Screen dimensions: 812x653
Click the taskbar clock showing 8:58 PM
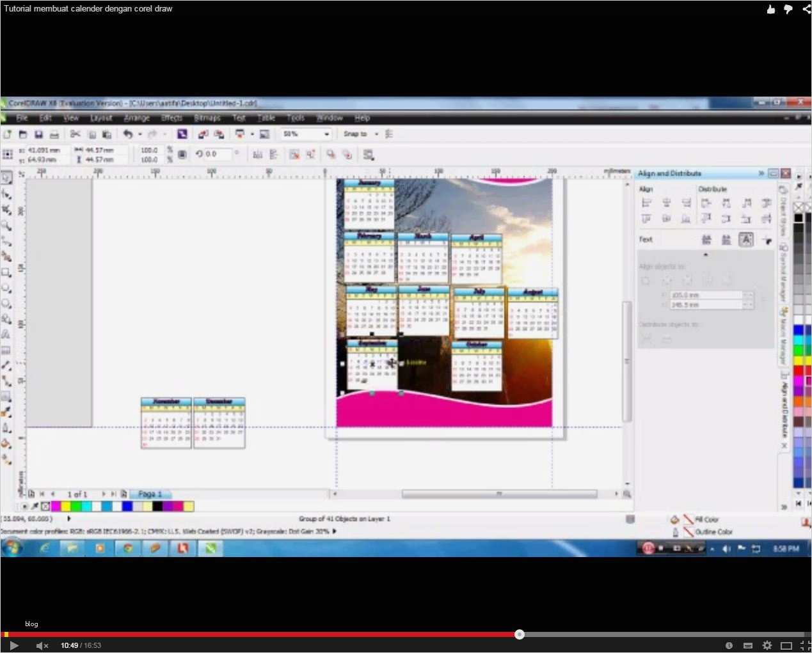[x=786, y=549]
